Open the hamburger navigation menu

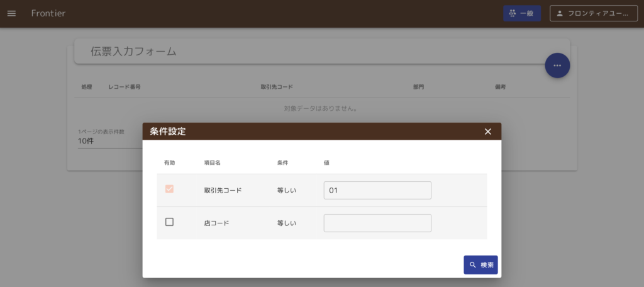click(x=11, y=13)
